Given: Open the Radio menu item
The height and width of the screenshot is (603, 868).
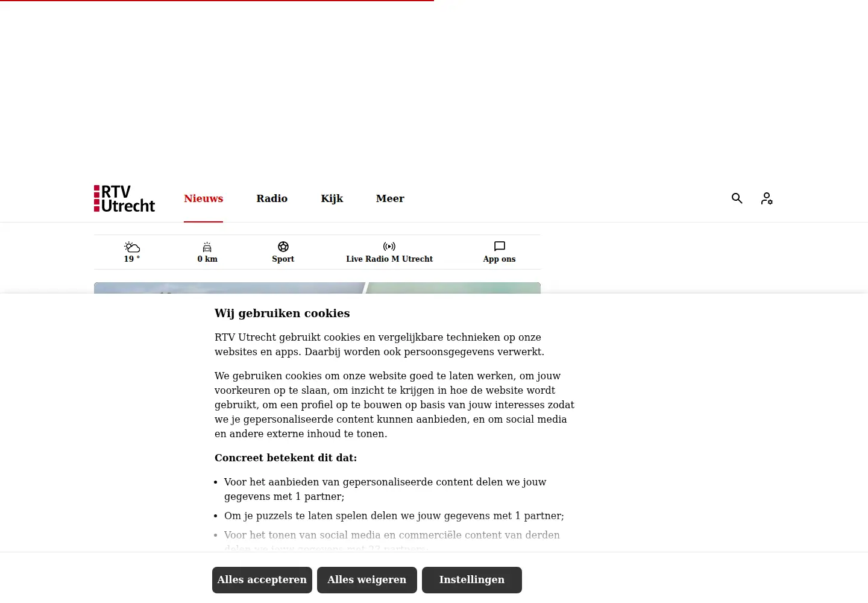Looking at the screenshot, I should (x=272, y=198).
